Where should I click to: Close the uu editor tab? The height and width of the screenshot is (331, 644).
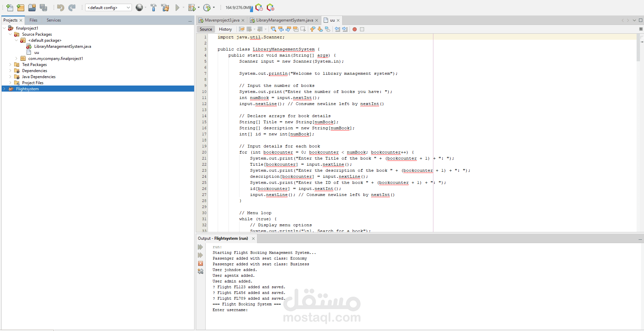[338, 20]
